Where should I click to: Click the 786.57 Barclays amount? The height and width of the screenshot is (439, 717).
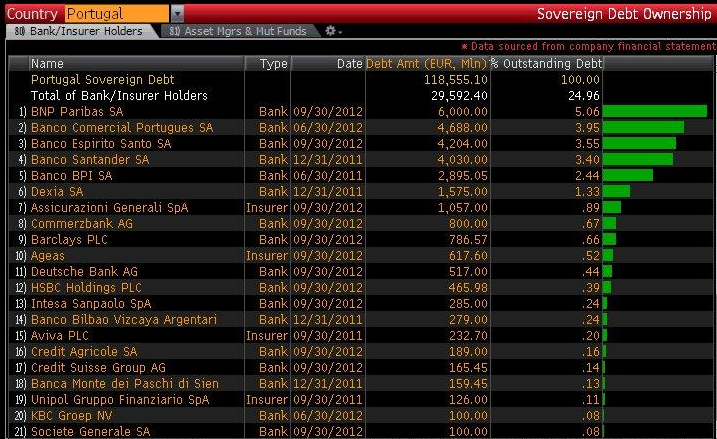468,240
